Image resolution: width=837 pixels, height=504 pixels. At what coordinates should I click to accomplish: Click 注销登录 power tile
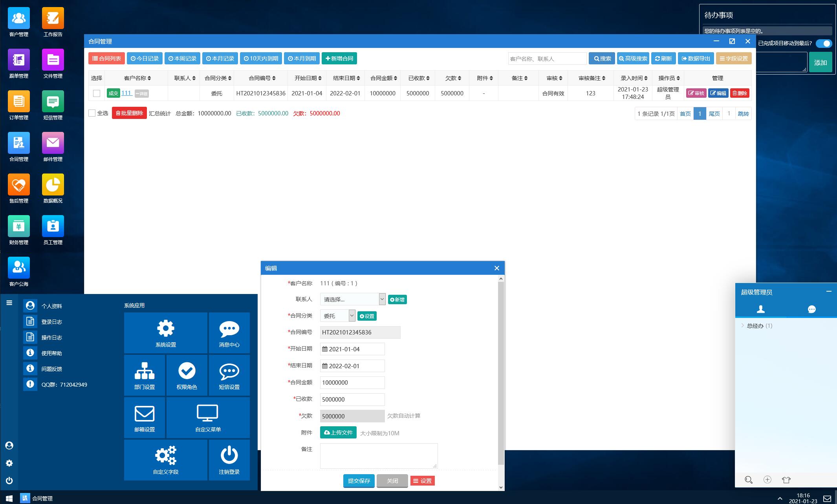point(229,460)
